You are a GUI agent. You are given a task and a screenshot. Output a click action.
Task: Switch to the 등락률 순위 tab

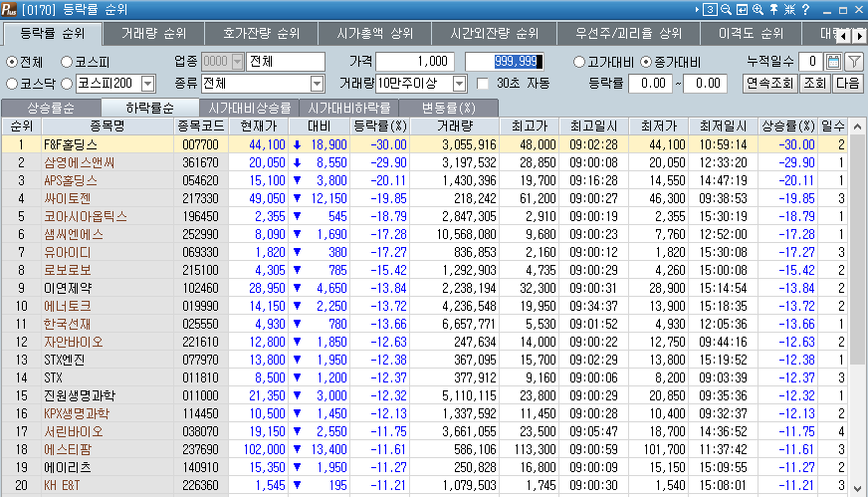[x=53, y=33]
